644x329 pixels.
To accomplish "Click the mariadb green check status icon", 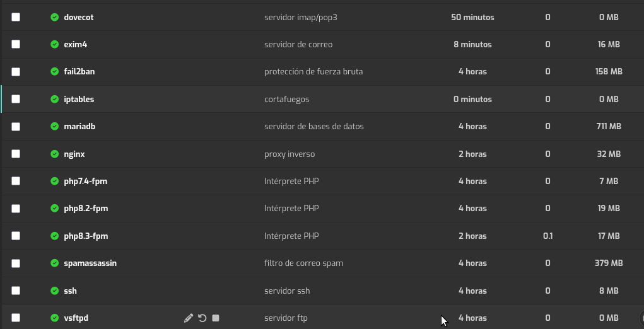I will pos(55,126).
